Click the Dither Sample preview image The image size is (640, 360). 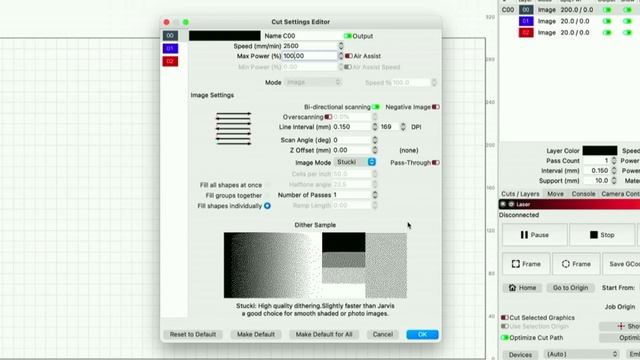click(315, 265)
